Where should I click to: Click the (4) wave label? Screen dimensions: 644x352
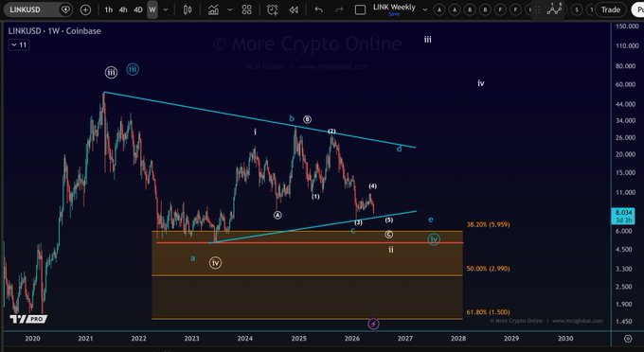tap(372, 185)
